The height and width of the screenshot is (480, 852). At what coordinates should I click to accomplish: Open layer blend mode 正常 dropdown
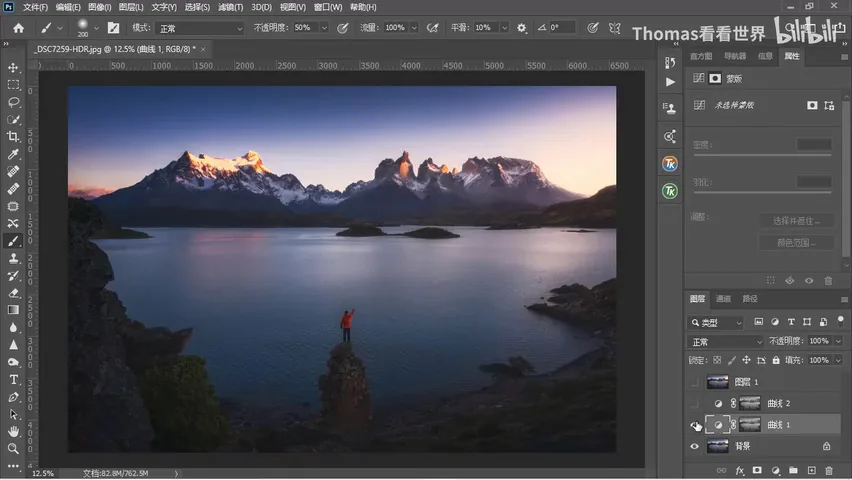[x=726, y=342]
